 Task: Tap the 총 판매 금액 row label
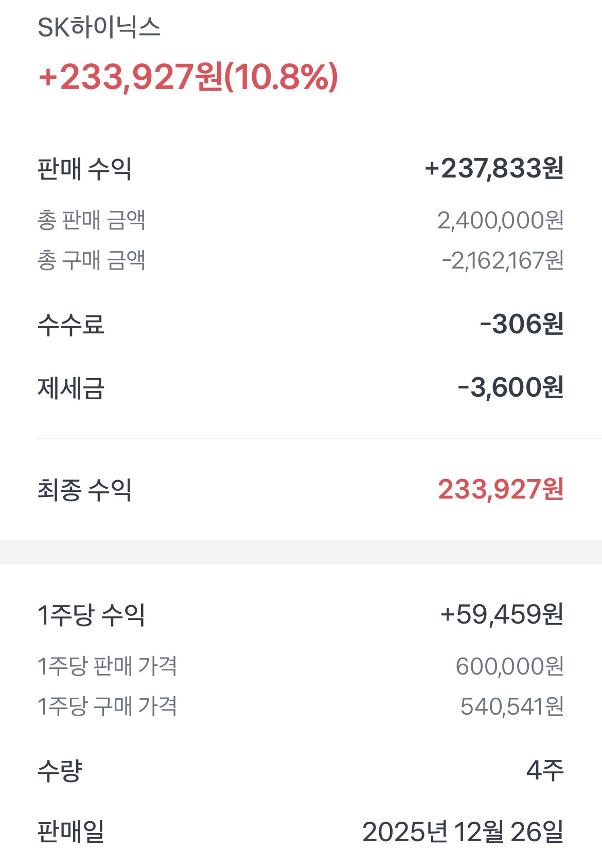coord(92,220)
